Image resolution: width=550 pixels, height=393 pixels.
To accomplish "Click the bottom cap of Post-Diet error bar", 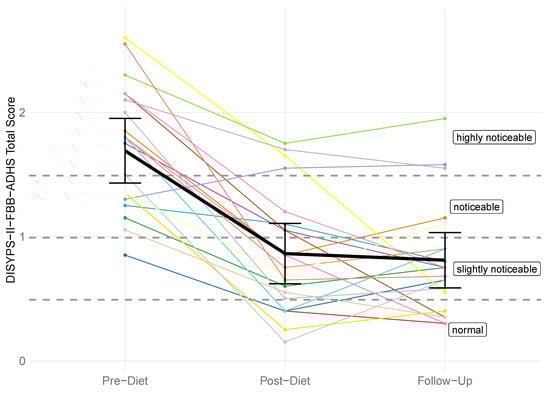I will tap(285, 284).
